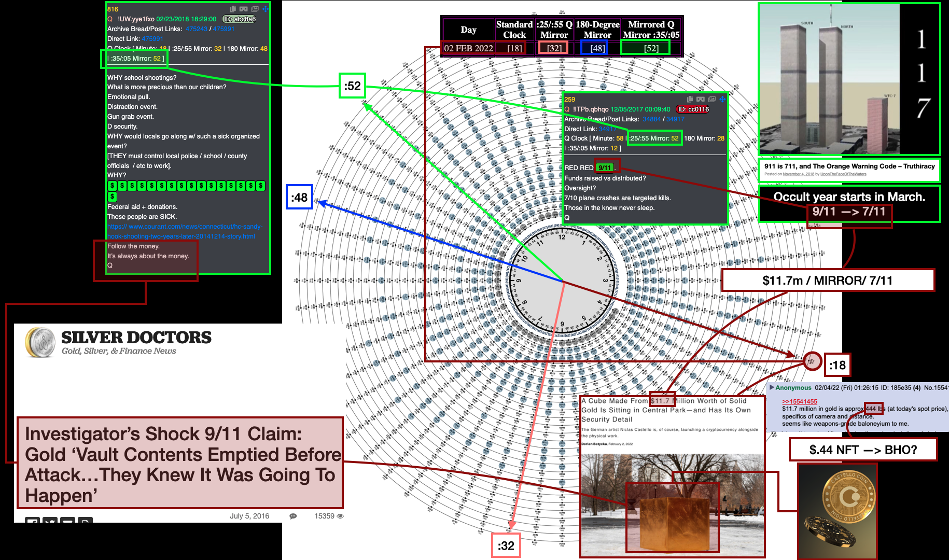Open archive post link 34917 after the slash
Image resolution: width=949 pixels, height=560 pixels.
(x=675, y=119)
